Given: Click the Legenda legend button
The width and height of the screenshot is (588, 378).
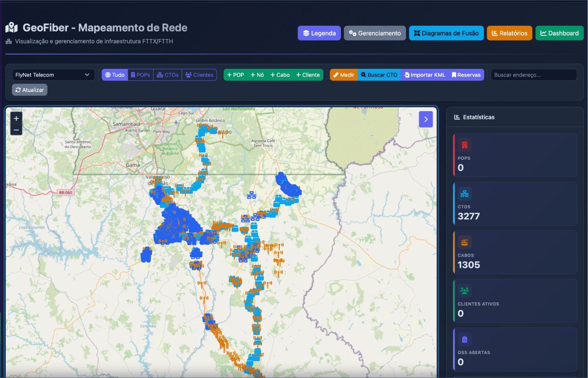Looking at the screenshot, I should pyautogui.click(x=319, y=33).
